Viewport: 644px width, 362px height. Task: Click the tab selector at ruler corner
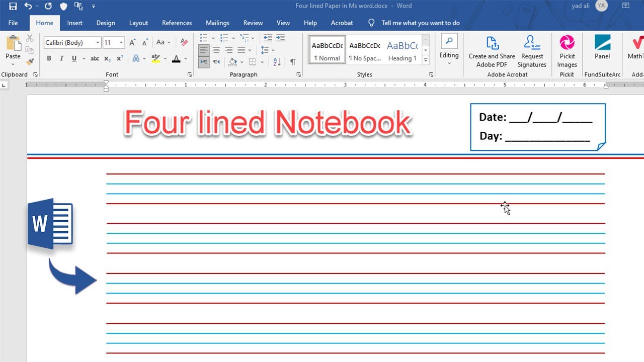(4, 85)
